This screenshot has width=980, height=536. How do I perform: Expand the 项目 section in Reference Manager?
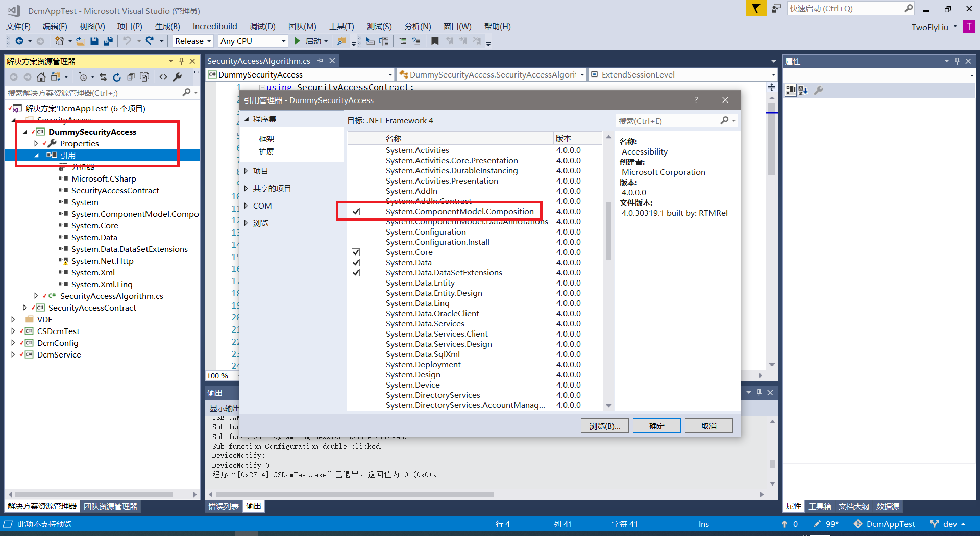pos(246,171)
